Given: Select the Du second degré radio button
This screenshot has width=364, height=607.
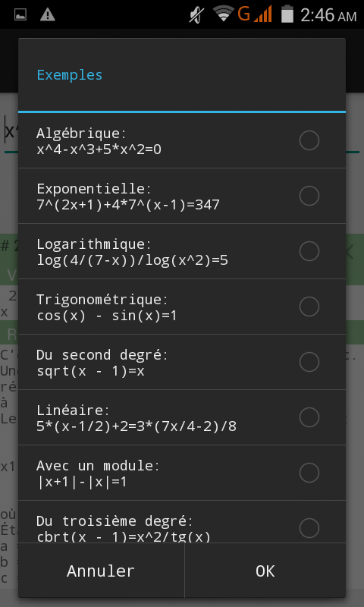Looking at the screenshot, I should tap(309, 362).
